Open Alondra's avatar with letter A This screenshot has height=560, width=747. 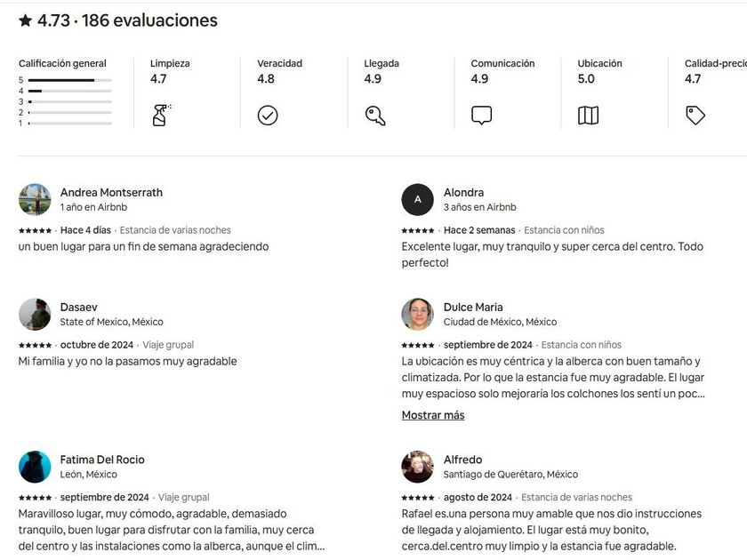pyautogui.click(x=418, y=199)
